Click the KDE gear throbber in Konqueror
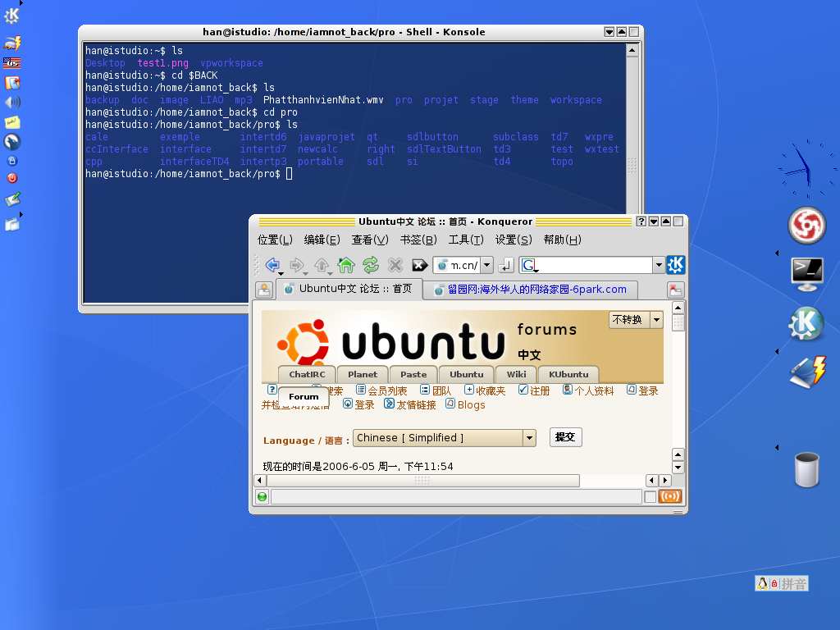840x630 pixels. pyautogui.click(x=676, y=265)
